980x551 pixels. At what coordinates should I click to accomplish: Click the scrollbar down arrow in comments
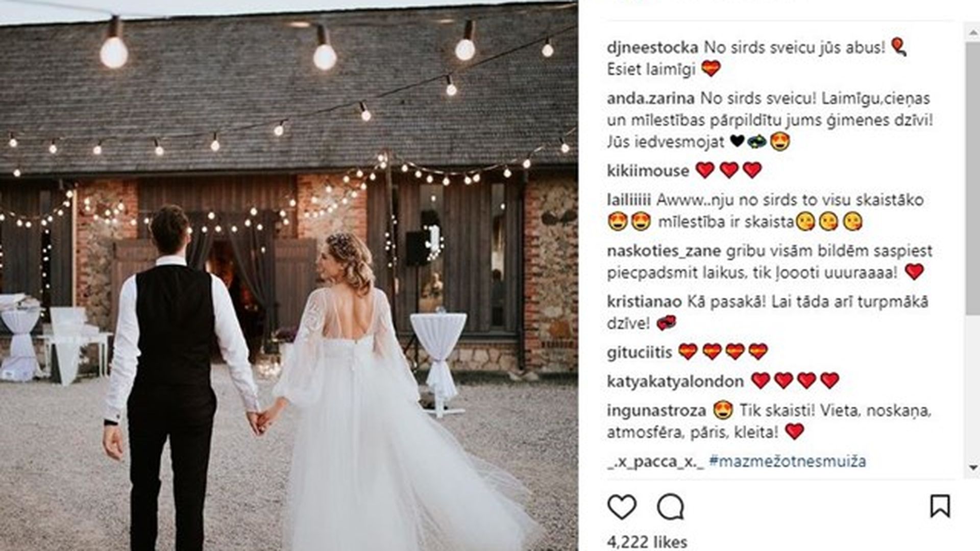pos(972,467)
